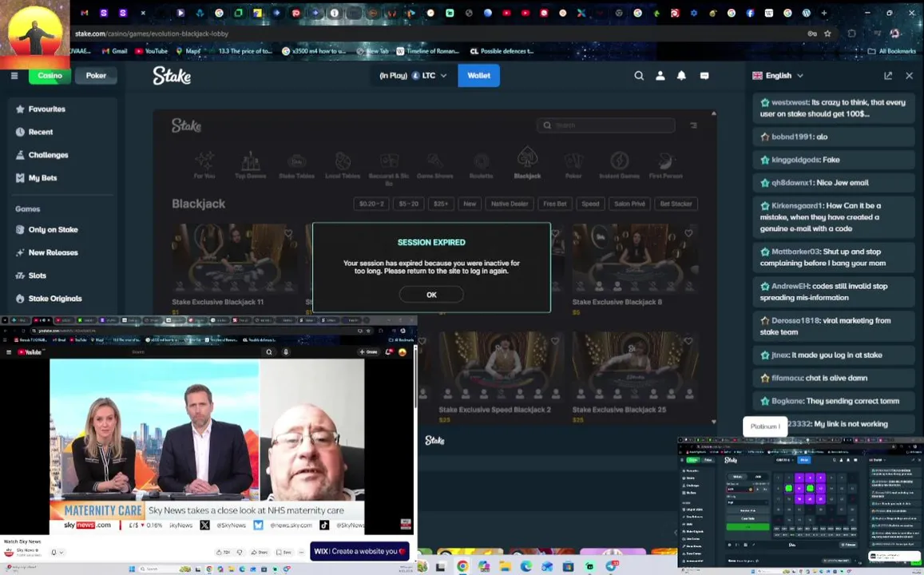
Task: Bookmark this page with the star icon
Action: click(827, 34)
